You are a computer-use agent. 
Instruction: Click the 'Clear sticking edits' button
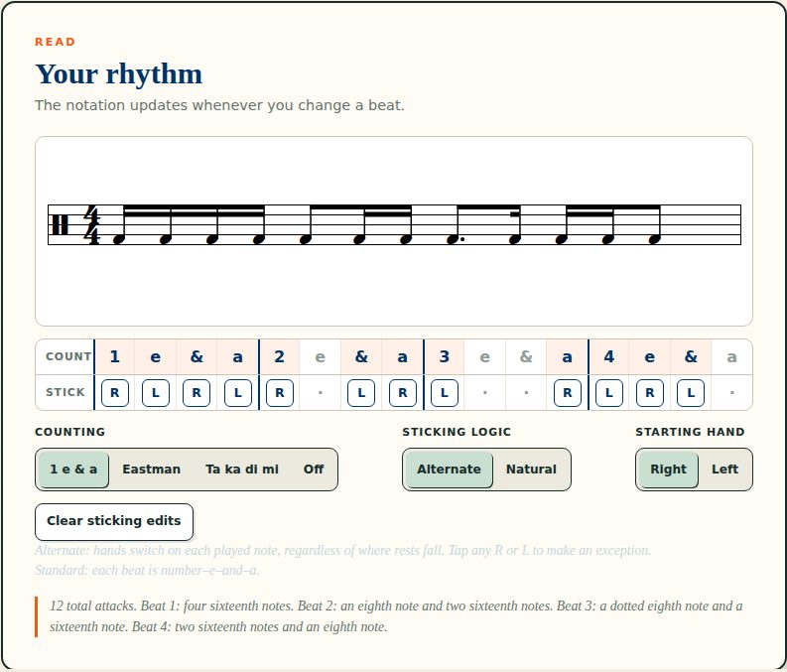click(114, 521)
